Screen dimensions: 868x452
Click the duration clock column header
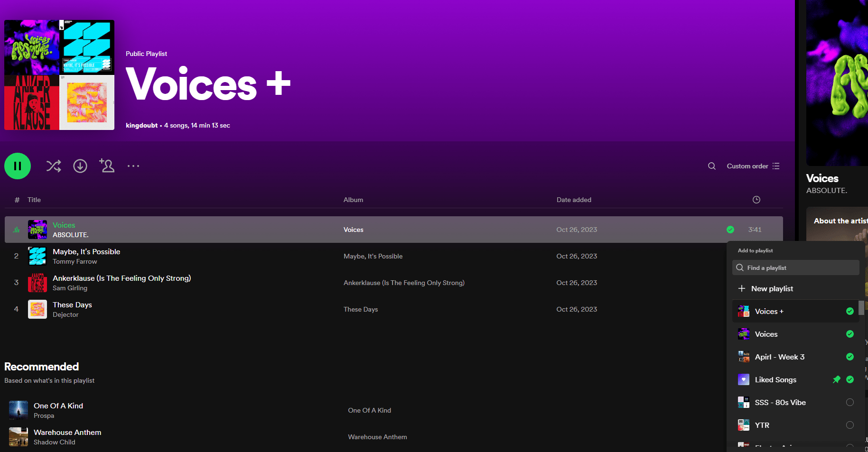pyautogui.click(x=756, y=200)
